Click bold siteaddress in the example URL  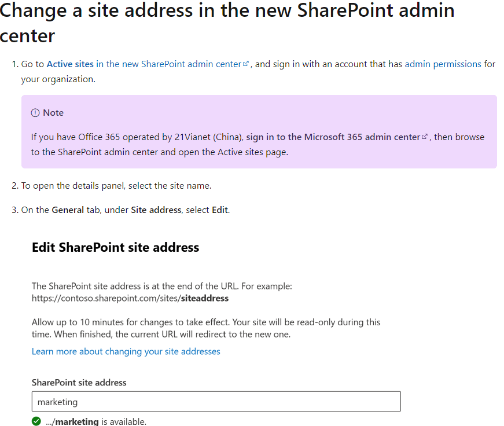point(204,299)
